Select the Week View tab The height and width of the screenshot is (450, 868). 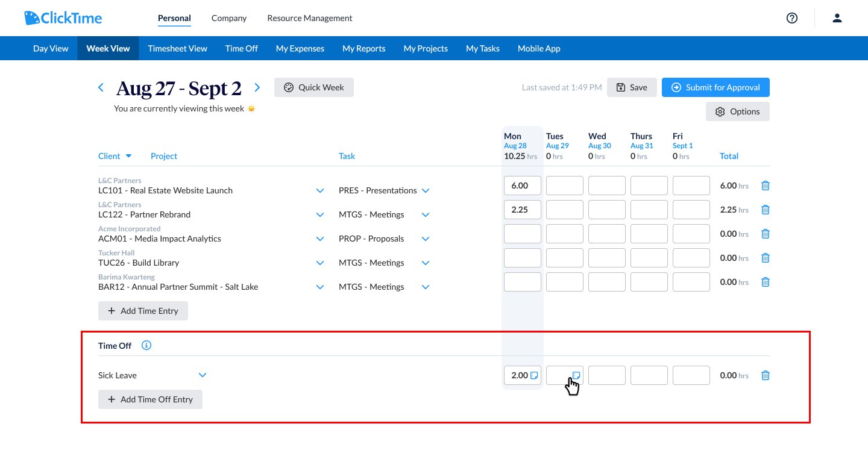108,48
